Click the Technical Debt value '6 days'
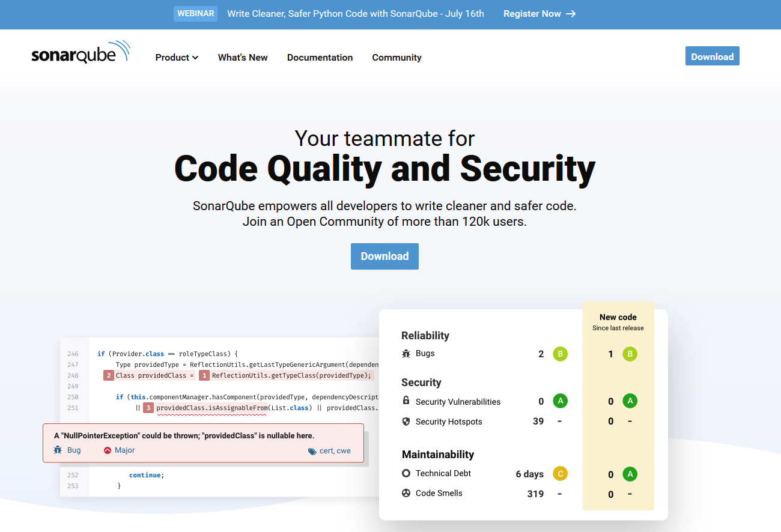 click(530, 474)
